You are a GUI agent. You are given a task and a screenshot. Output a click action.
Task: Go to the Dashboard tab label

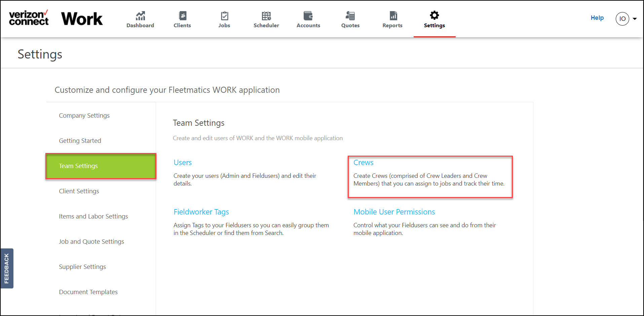click(140, 26)
